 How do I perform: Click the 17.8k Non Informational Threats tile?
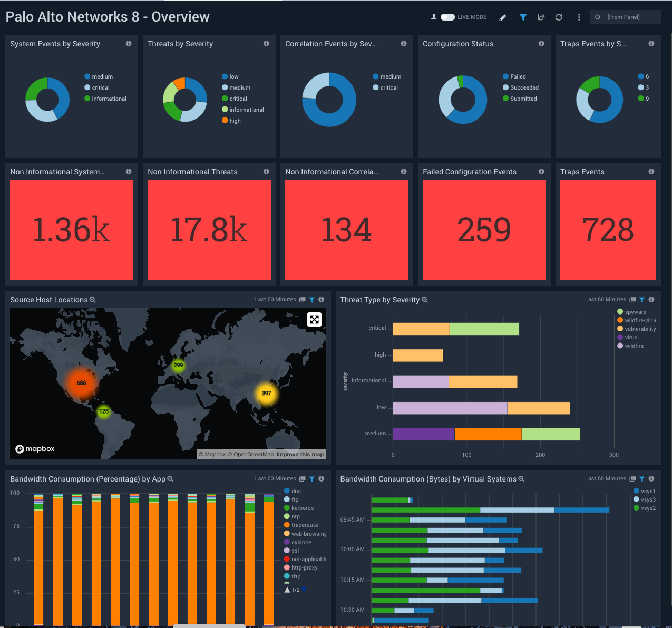tap(209, 230)
